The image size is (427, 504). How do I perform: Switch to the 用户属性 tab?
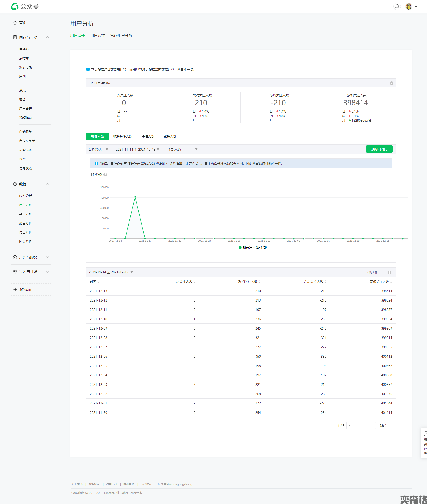(97, 36)
